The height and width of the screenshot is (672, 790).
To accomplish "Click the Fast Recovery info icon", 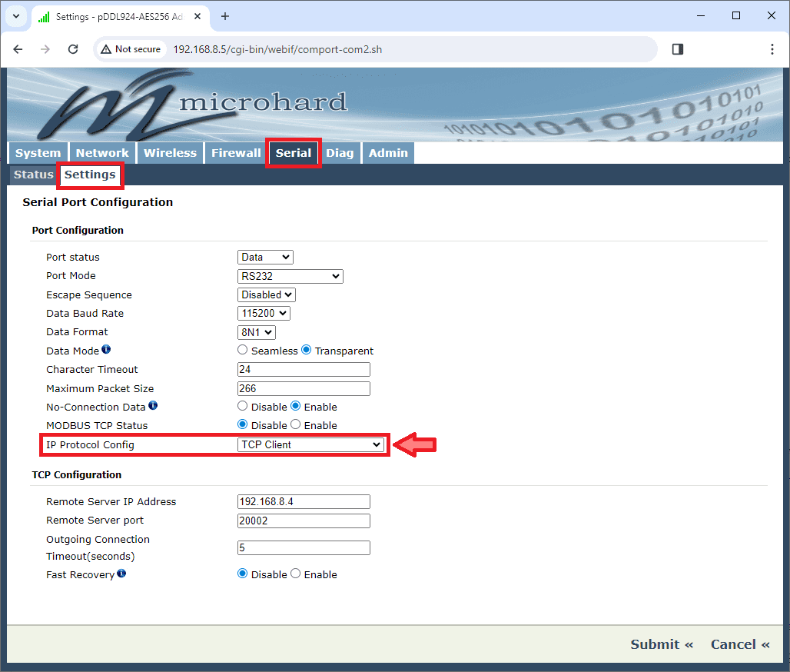I will pyautogui.click(x=121, y=574).
